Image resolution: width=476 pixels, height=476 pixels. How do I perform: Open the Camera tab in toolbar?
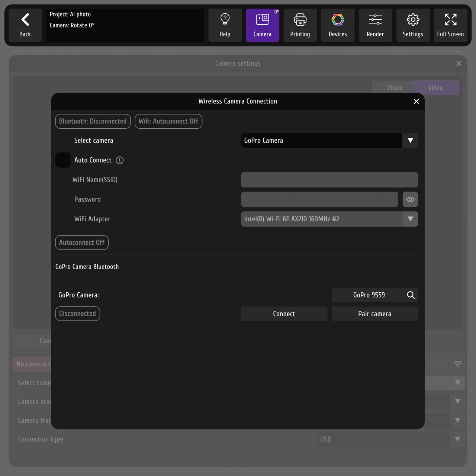(263, 25)
